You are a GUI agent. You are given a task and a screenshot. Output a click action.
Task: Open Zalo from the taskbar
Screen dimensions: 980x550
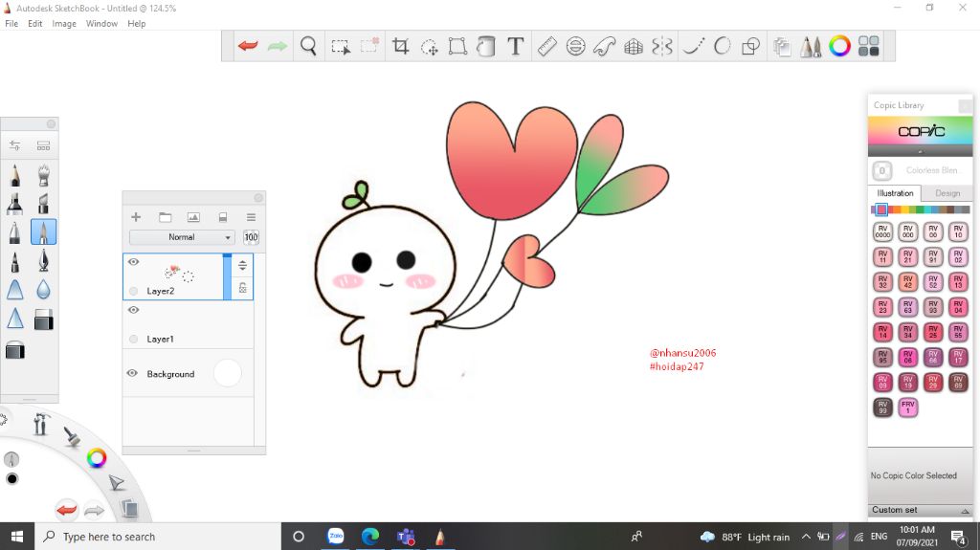pos(336,537)
